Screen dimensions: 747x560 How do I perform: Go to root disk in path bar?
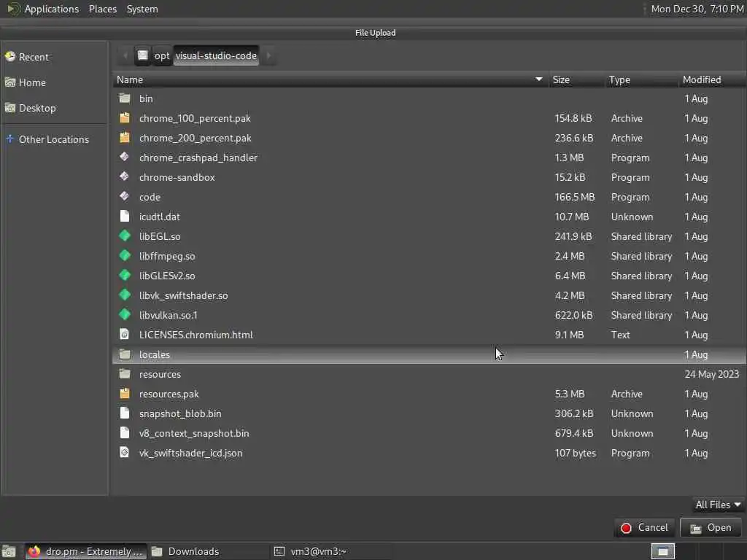pos(143,55)
